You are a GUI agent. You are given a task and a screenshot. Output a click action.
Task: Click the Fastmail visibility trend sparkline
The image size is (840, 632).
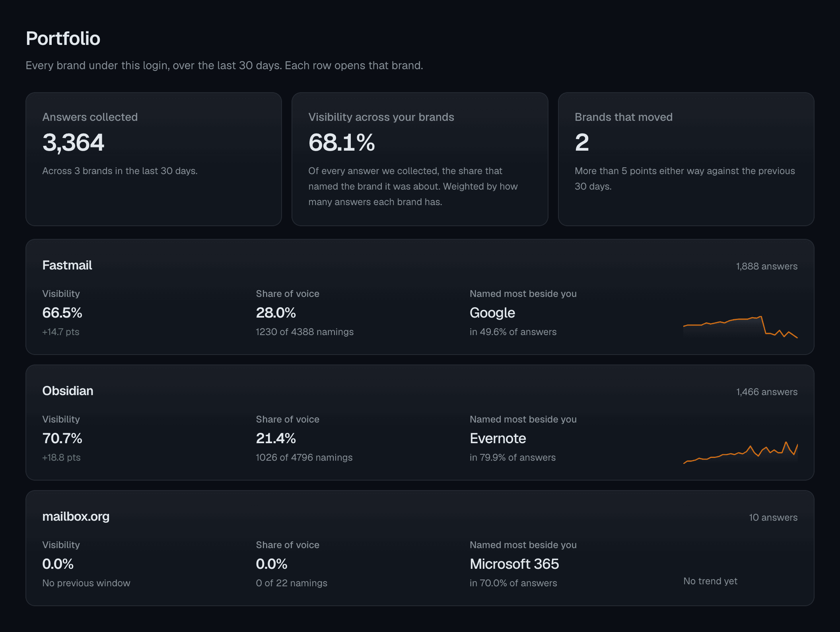740,327
